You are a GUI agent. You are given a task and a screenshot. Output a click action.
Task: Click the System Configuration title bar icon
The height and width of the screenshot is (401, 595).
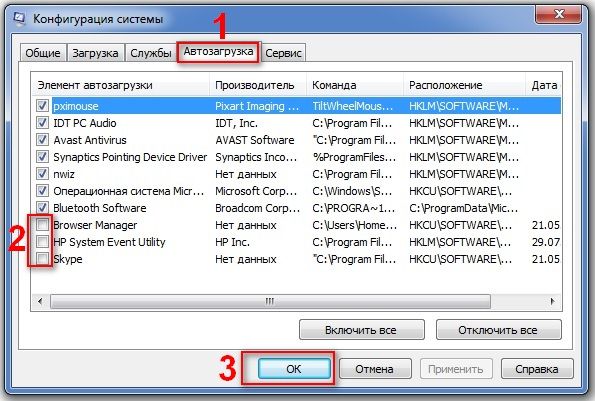point(19,18)
